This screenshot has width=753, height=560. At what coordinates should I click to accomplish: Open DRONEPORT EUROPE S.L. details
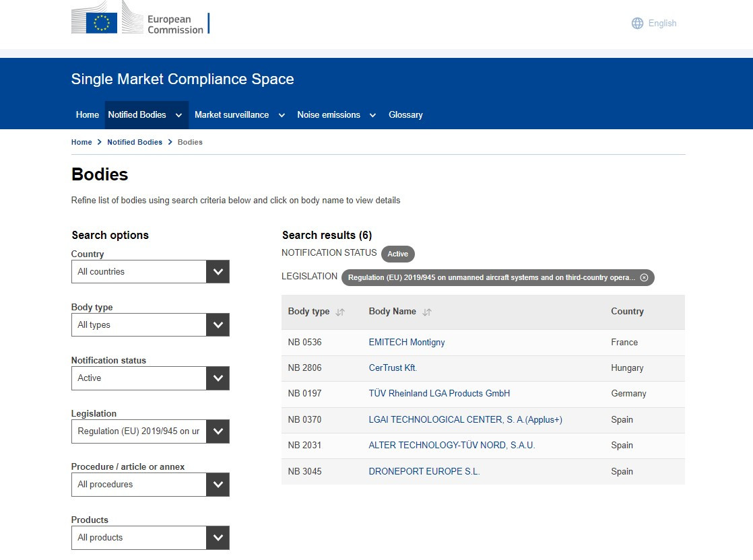click(424, 471)
